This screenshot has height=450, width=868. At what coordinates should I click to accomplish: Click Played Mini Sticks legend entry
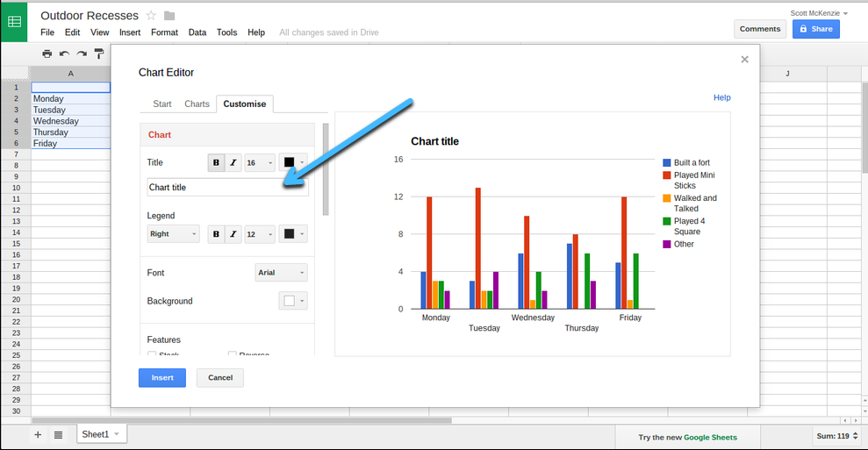pos(689,181)
